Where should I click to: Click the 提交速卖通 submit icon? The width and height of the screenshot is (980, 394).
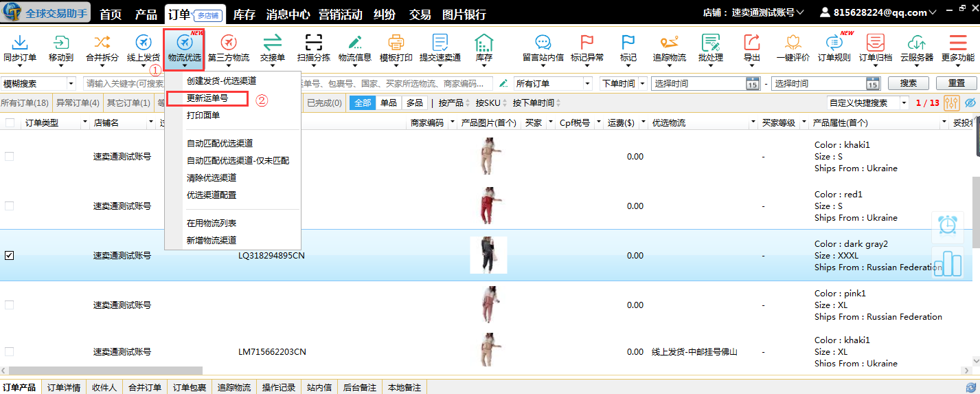pyautogui.click(x=440, y=42)
